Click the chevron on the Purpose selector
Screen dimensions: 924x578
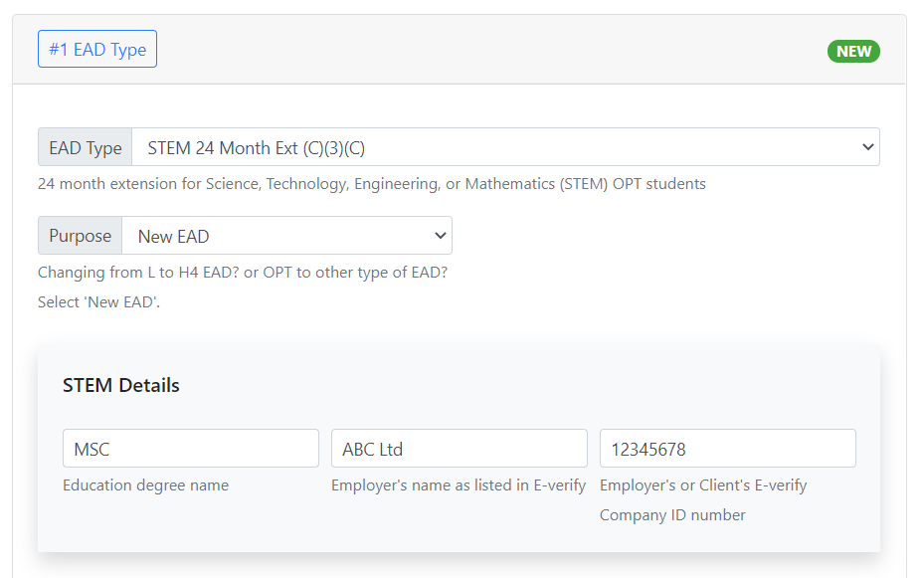click(x=439, y=235)
